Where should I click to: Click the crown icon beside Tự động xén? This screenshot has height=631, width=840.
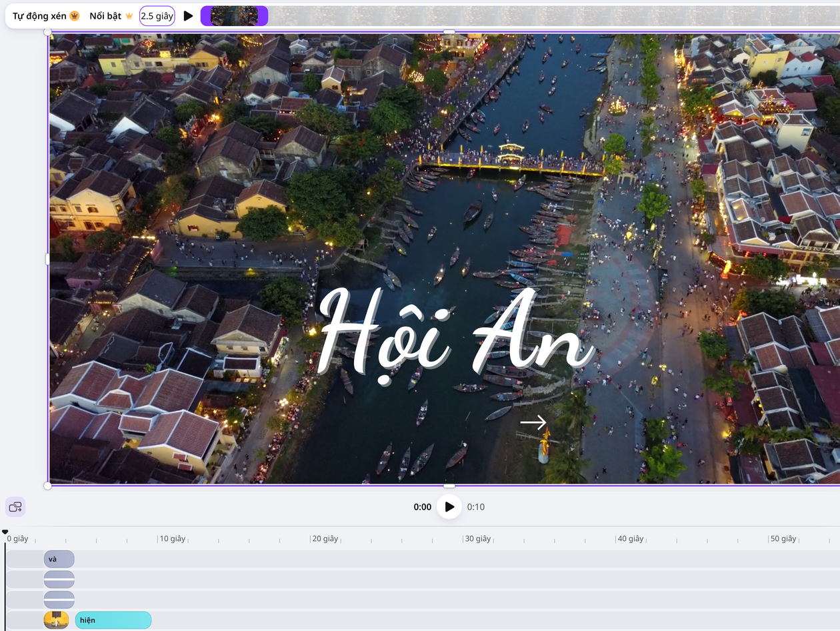pyautogui.click(x=75, y=16)
